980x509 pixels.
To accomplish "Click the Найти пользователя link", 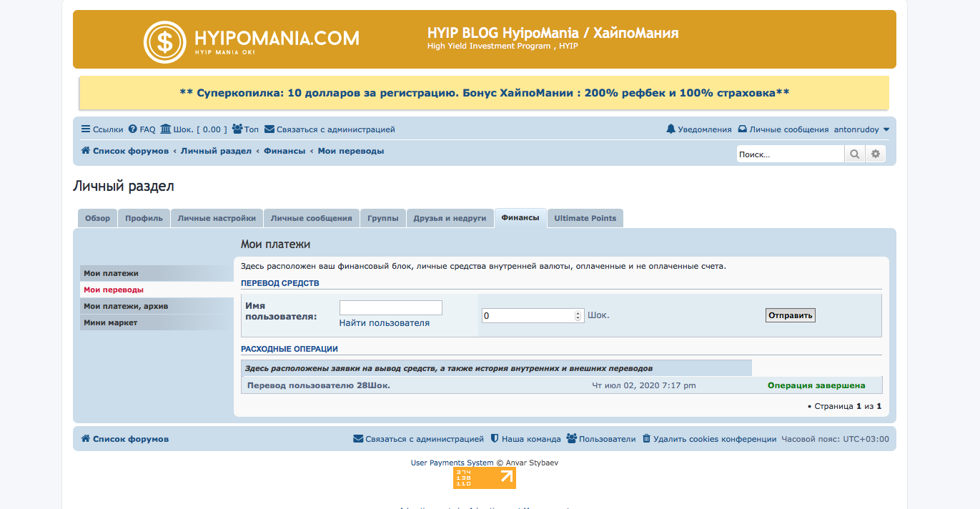I will coord(384,323).
